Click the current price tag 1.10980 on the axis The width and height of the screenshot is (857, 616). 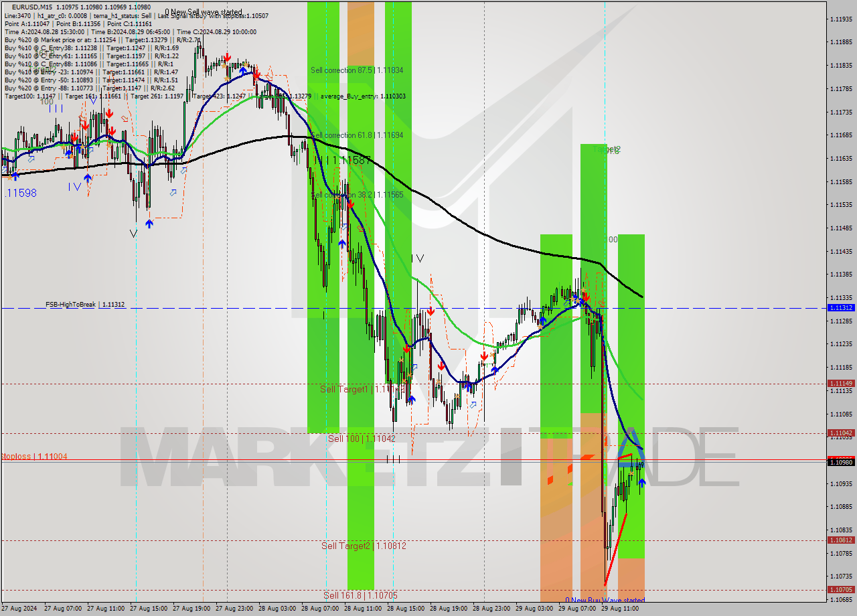(x=841, y=462)
